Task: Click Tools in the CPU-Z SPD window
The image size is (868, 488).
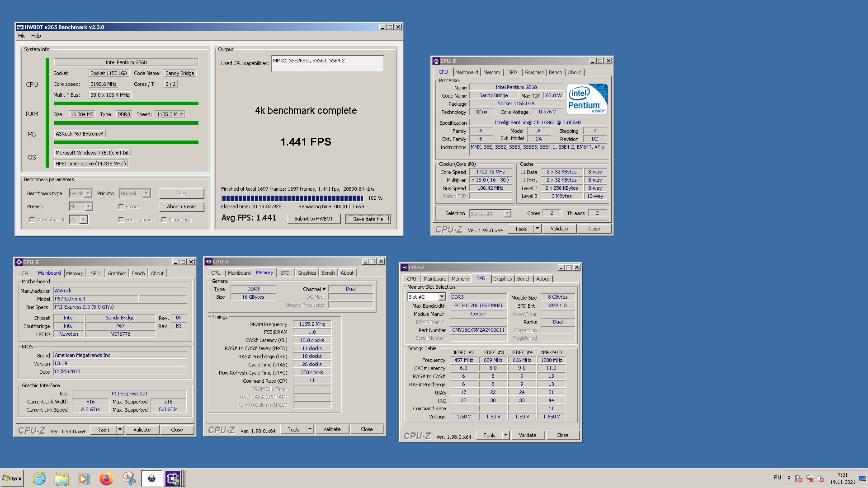Action: 489,435
